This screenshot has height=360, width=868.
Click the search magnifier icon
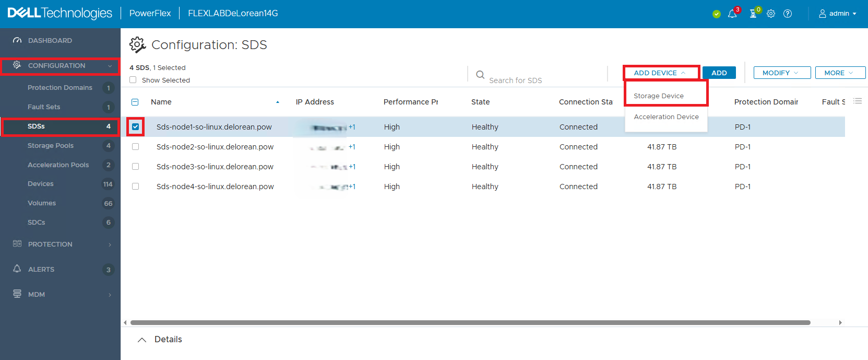pyautogui.click(x=480, y=75)
